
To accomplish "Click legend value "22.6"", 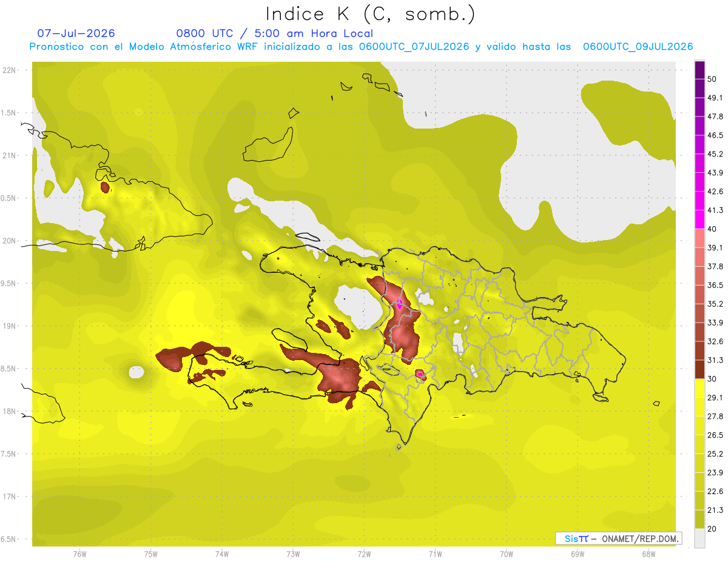I will coord(715,492).
